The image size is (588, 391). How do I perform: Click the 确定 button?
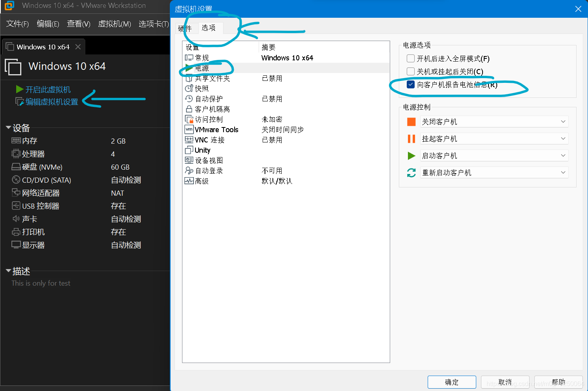pos(452,382)
